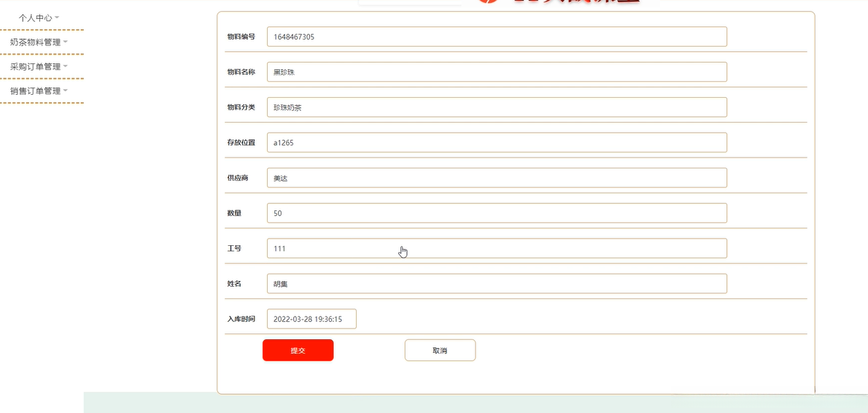868x413 pixels.
Task: Click the caret arrow beside 销售订单管理
Action: coord(66,90)
